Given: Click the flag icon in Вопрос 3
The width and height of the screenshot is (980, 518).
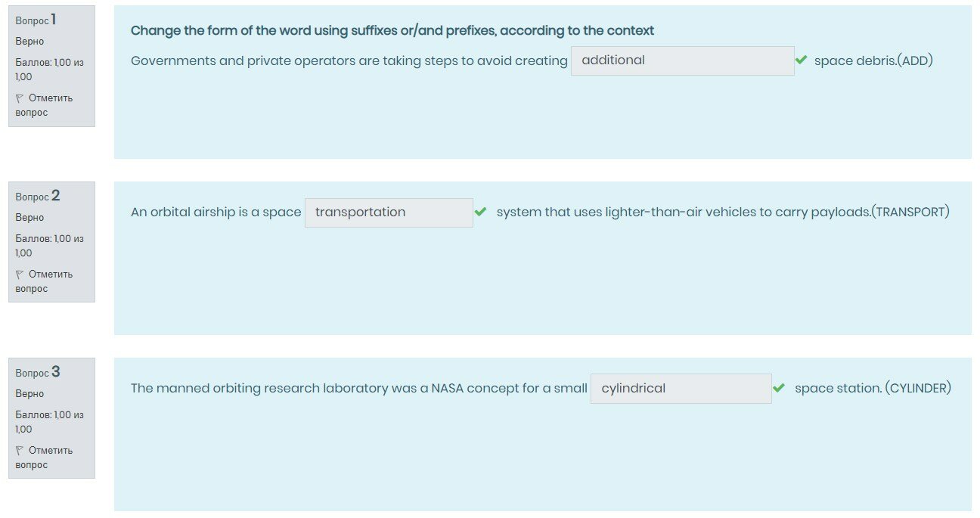Looking at the screenshot, I should [x=20, y=451].
